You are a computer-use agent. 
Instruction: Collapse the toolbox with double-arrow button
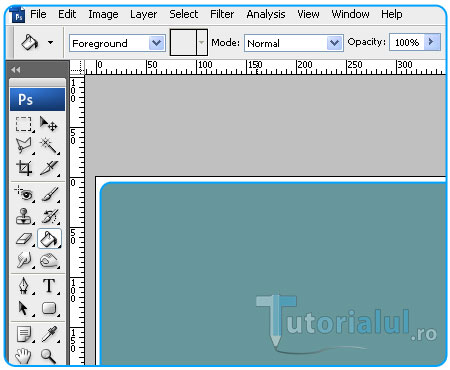(15, 70)
